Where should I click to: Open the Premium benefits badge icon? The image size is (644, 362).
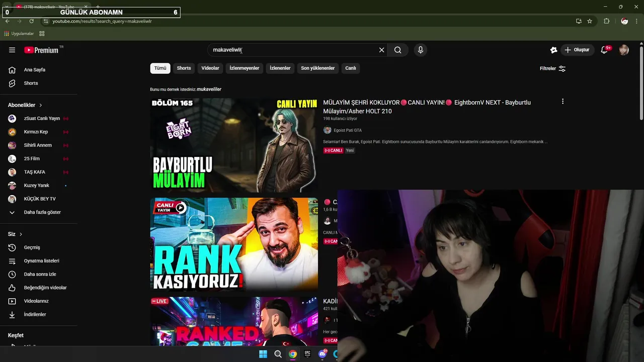click(x=553, y=50)
